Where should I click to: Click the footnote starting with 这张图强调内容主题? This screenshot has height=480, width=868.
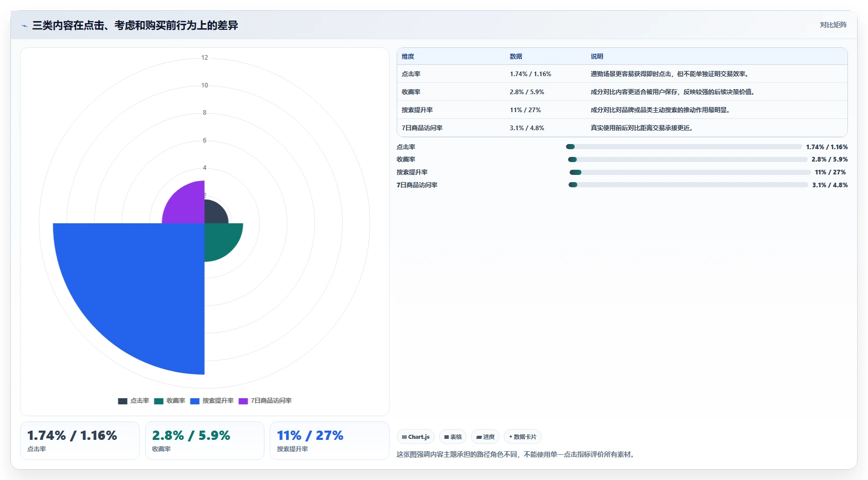click(517, 455)
